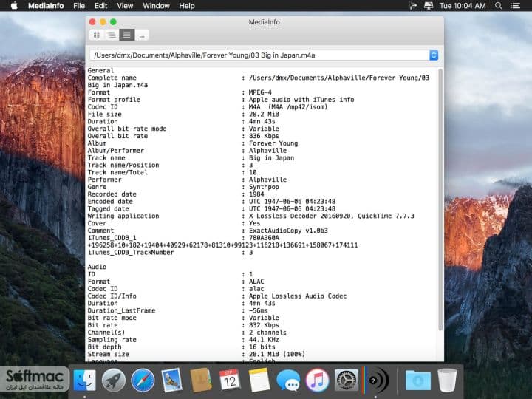Click the Duration_LastFrame value '-56ms'
The image size is (532, 399).
(258, 311)
